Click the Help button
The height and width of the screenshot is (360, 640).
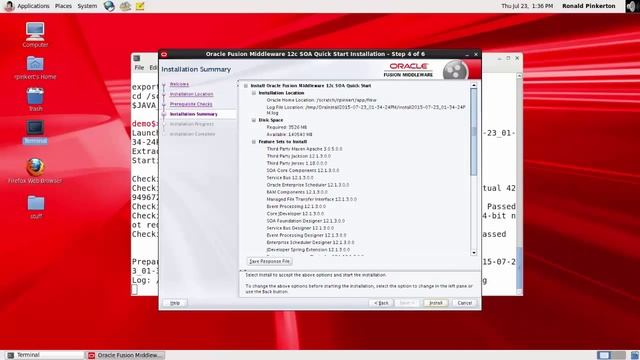coord(175,303)
